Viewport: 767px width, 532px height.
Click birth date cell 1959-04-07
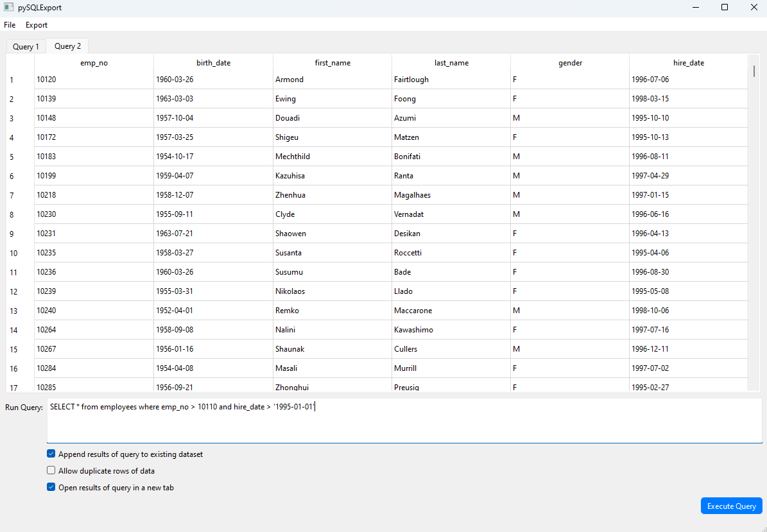point(213,176)
